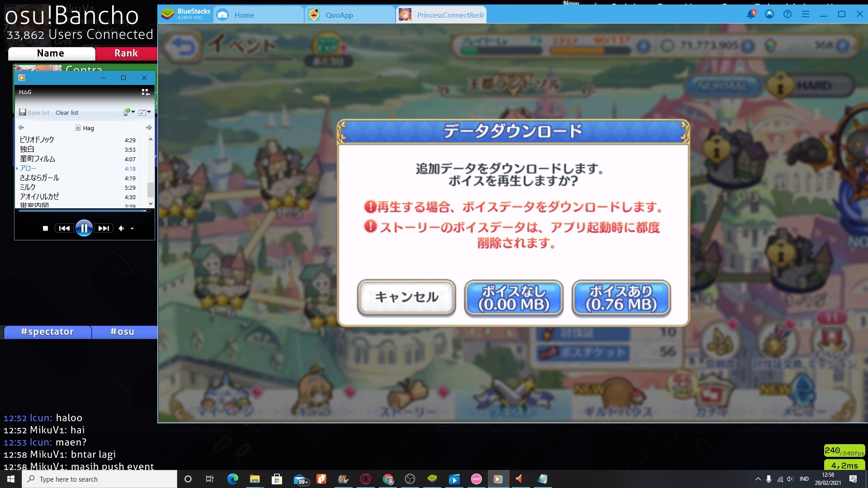Select the song ミルク in playlist
Viewport: 868px width, 488px height.
pyautogui.click(x=28, y=188)
